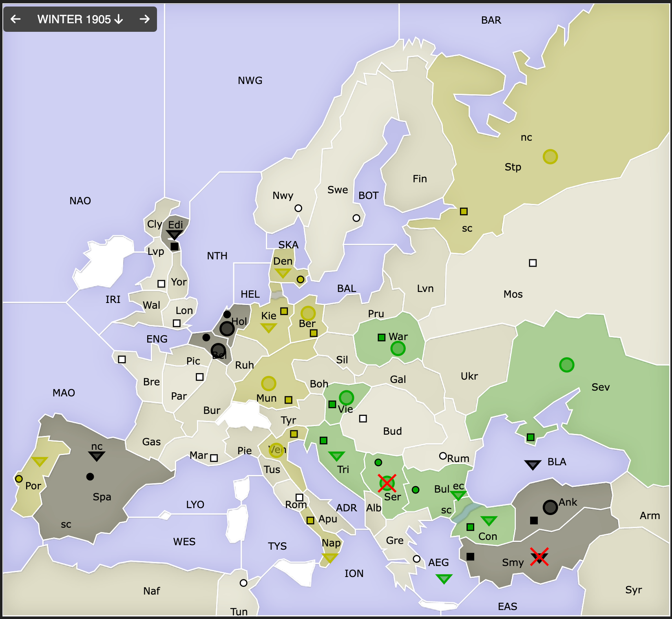Click the Tunis supply center circle
Image resolution: width=672 pixels, height=619 pixels.
243,583
